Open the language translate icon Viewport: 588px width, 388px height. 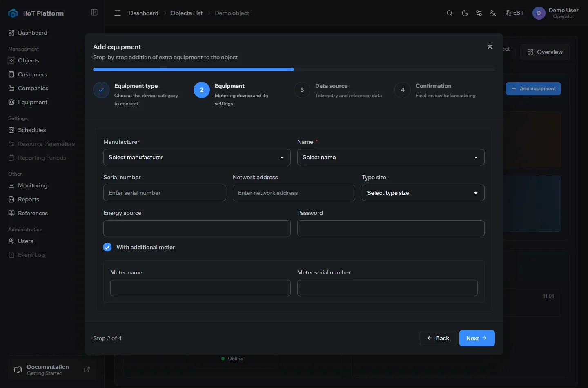(493, 13)
